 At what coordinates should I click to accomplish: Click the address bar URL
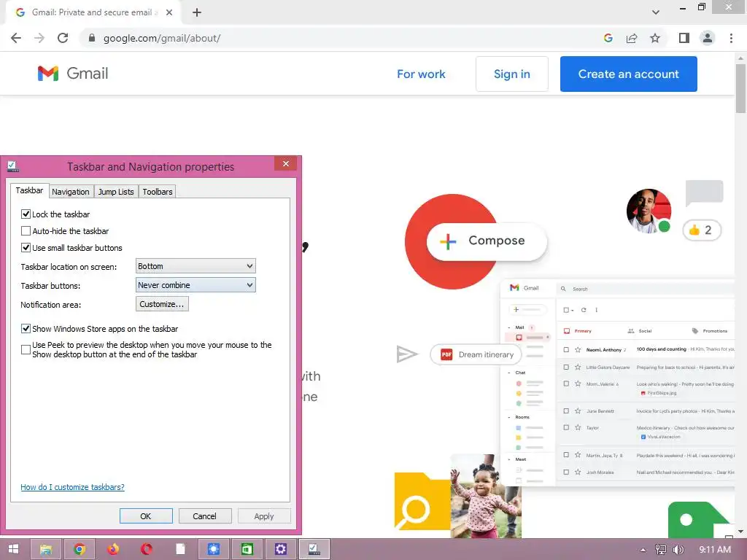click(162, 38)
